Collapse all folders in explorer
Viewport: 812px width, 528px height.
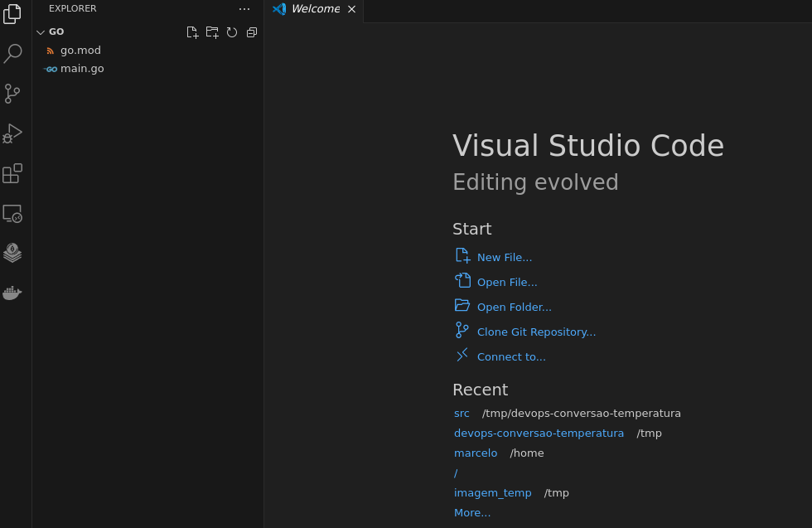pos(252,32)
